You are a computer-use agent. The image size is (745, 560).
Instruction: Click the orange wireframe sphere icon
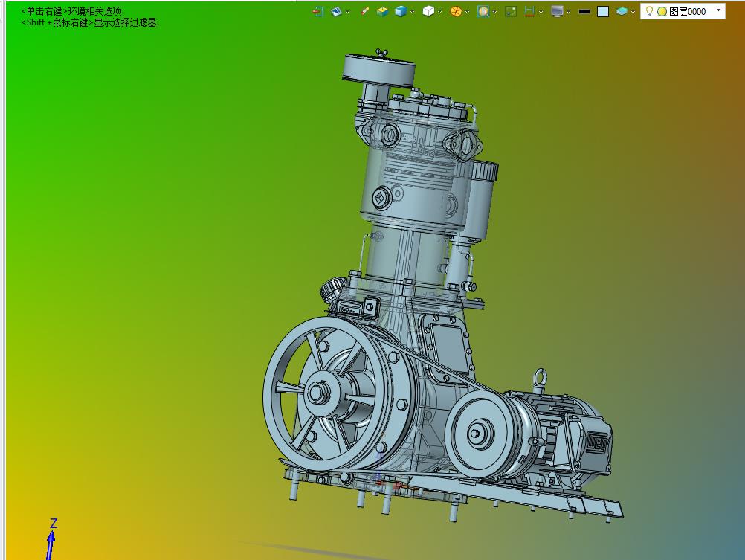456,11
